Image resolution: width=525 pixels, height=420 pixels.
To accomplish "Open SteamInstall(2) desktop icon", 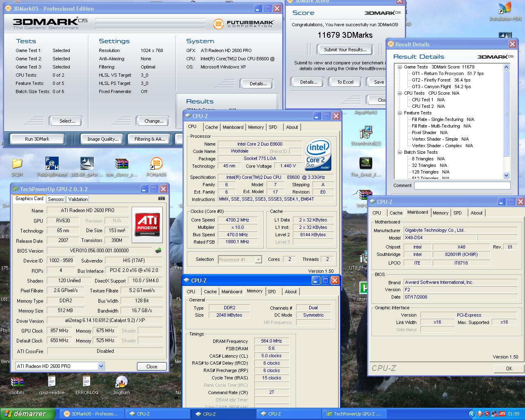I will tap(366, 135).
